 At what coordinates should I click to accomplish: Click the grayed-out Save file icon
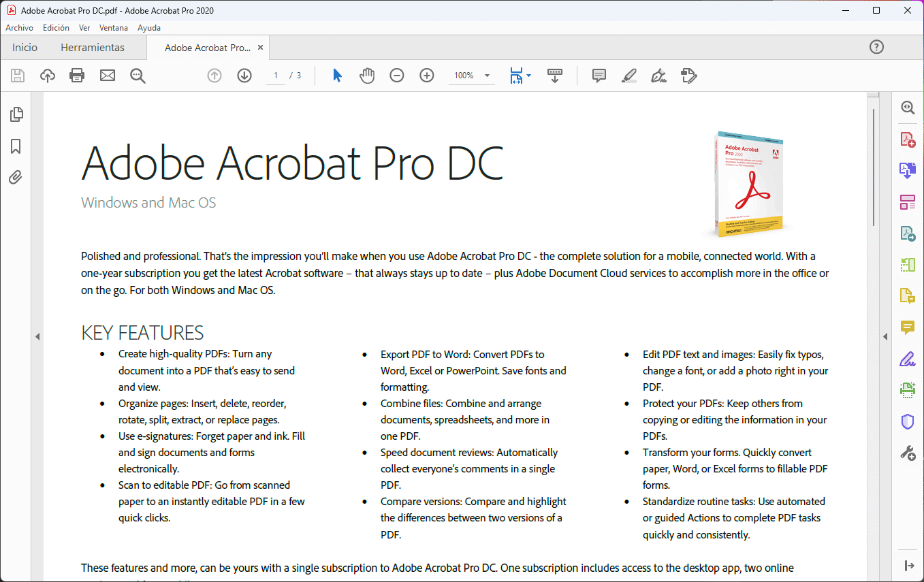click(18, 76)
